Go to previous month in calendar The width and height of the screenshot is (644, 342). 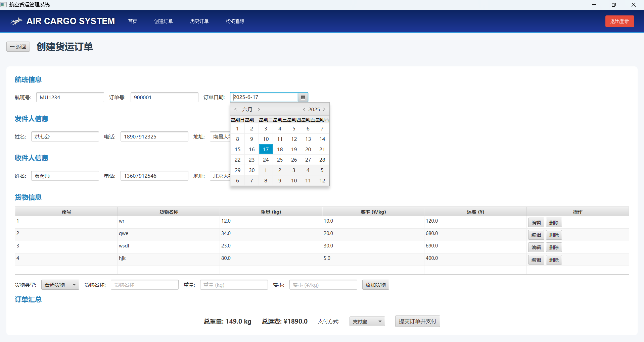[236, 109]
